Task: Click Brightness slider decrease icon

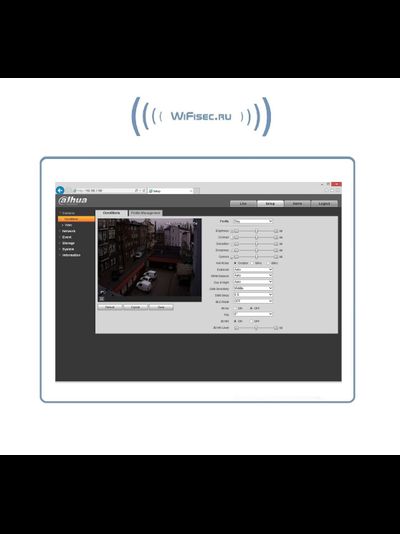Action: pyautogui.click(x=236, y=231)
